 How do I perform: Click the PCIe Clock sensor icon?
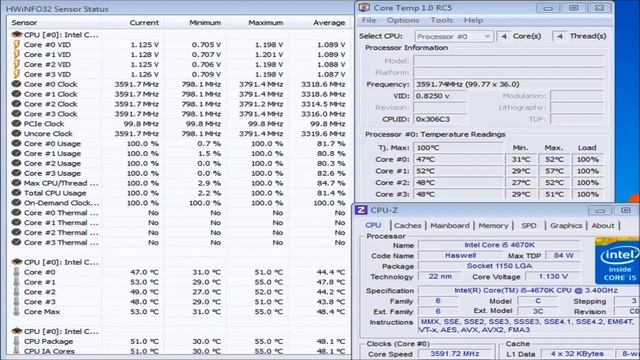(16, 123)
